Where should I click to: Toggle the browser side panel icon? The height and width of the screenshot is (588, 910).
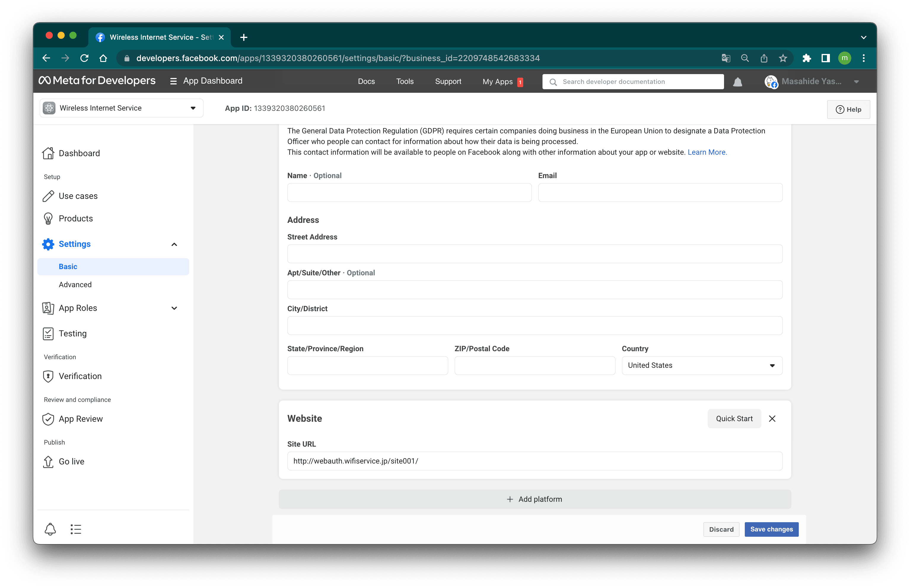[825, 58]
